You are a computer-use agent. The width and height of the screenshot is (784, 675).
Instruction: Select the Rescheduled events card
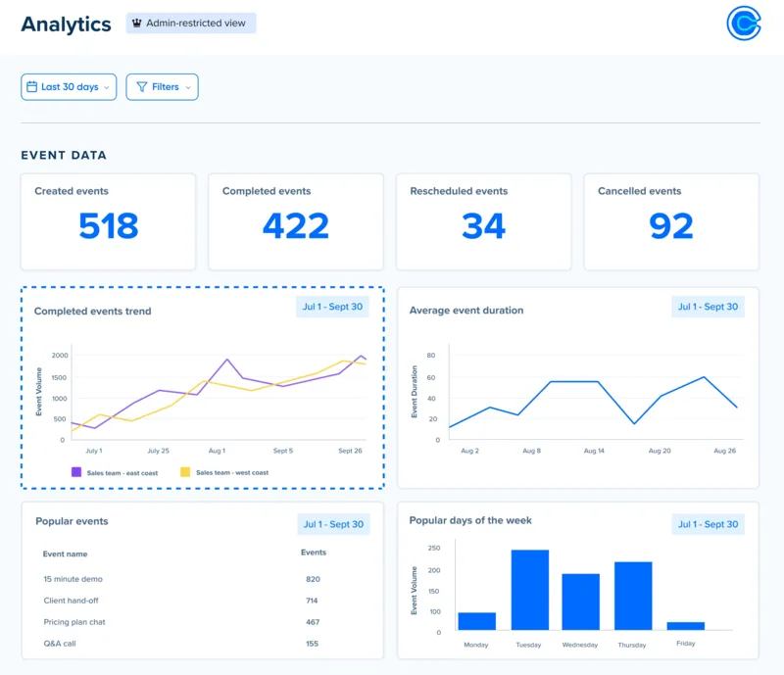click(483, 222)
